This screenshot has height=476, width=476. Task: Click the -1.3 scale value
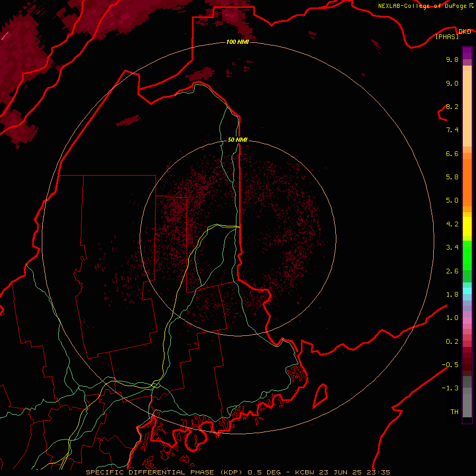click(450, 388)
